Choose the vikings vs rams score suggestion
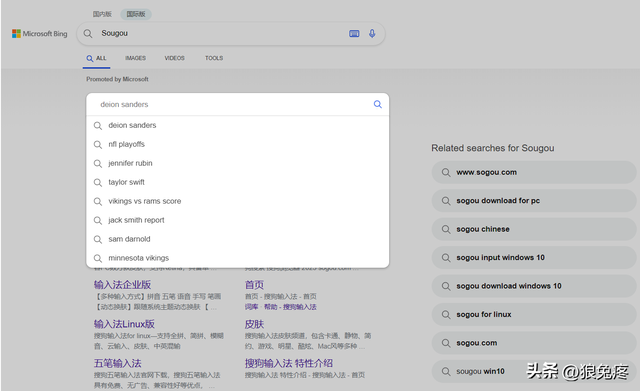The width and height of the screenshot is (640, 391). click(x=238, y=201)
